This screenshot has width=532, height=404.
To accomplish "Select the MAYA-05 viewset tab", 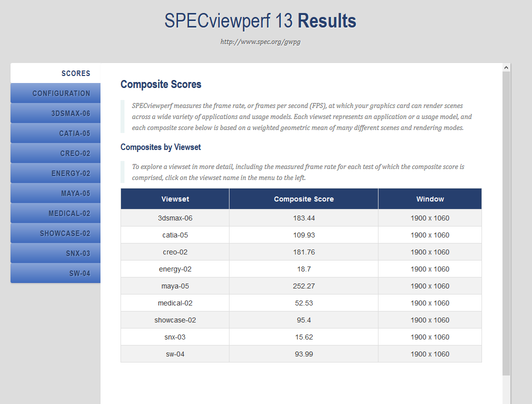I will (75, 193).
